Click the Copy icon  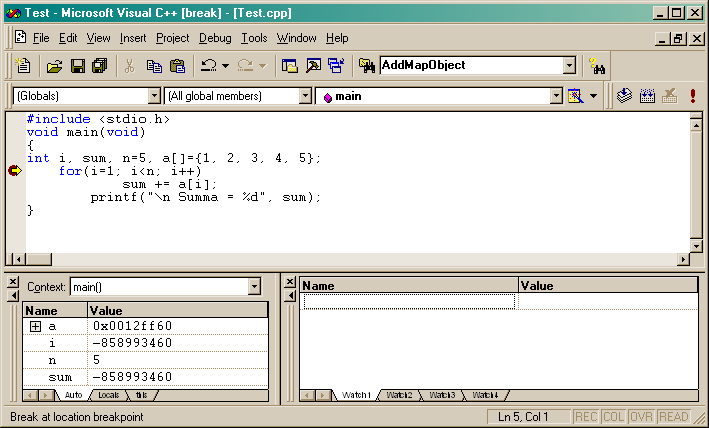(154, 66)
